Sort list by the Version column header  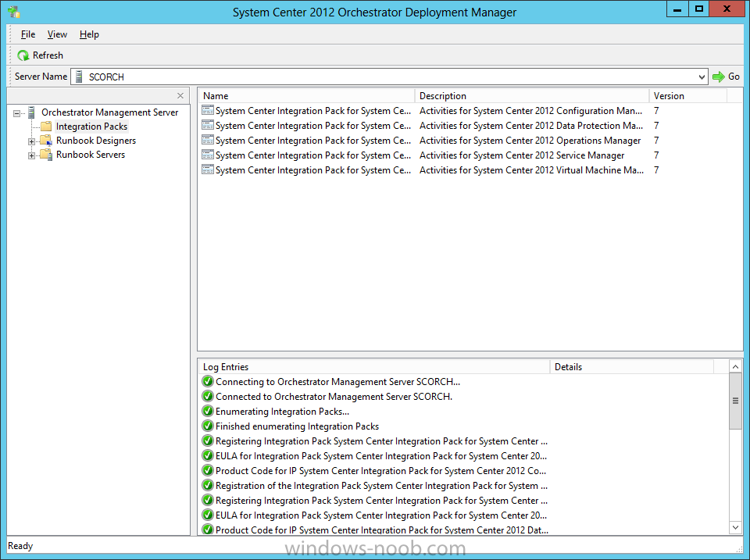687,95
